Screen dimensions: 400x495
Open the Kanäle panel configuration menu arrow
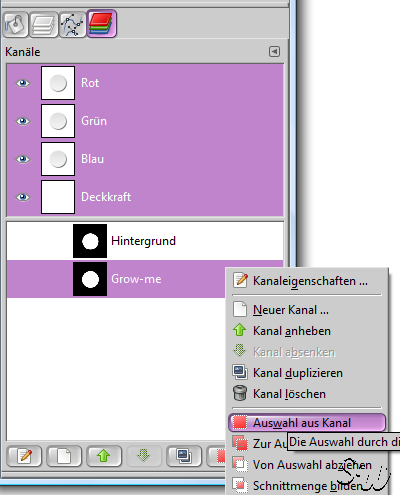[274, 52]
